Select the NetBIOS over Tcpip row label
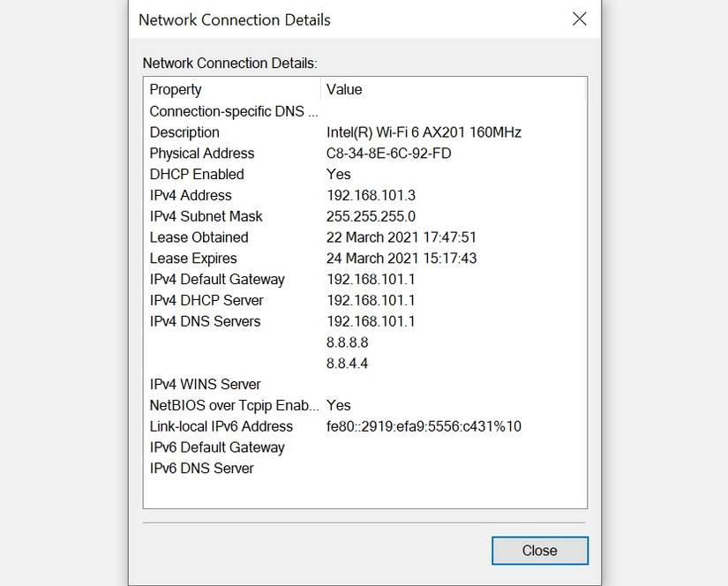Image resolution: width=728 pixels, height=586 pixels. pyautogui.click(x=234, y=405)
